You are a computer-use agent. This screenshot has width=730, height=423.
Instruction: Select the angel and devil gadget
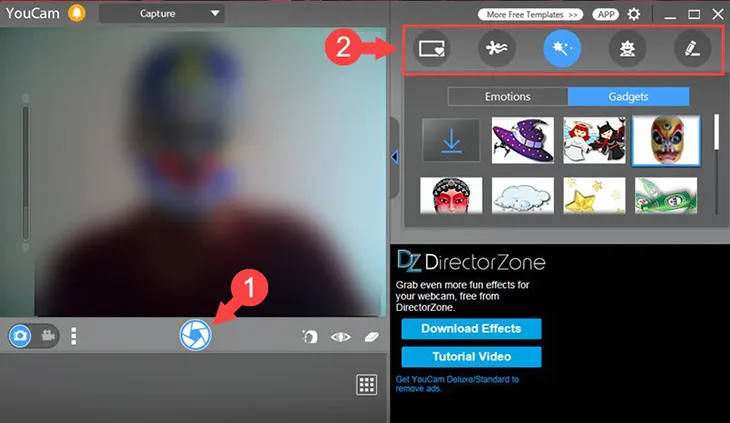coord(594,140)
